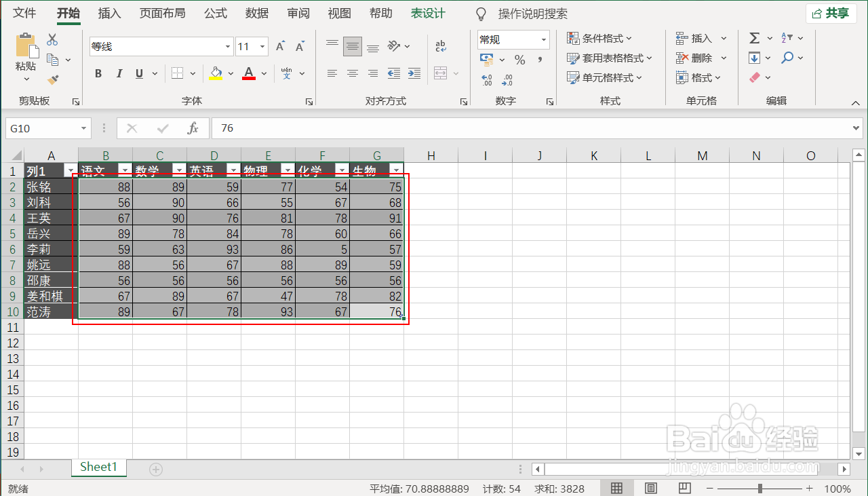
Task: Click sort and filter icon
Action: tap(787, 39)
